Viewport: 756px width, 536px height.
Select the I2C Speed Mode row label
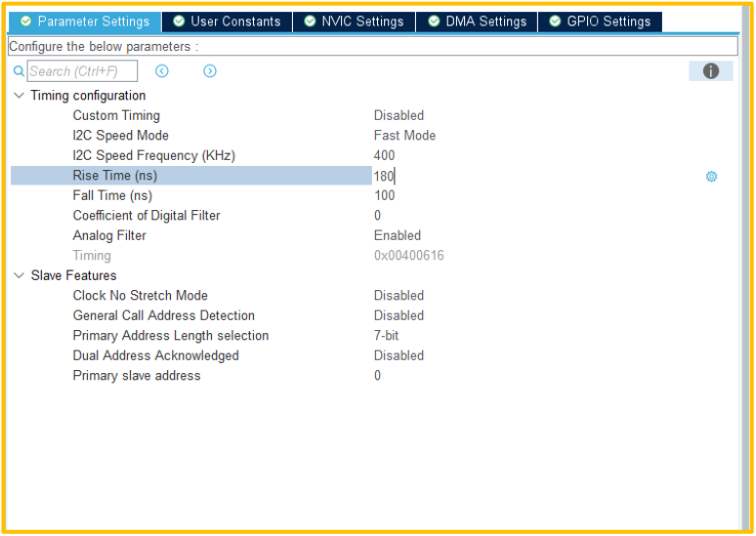click(x=120, y=136)
